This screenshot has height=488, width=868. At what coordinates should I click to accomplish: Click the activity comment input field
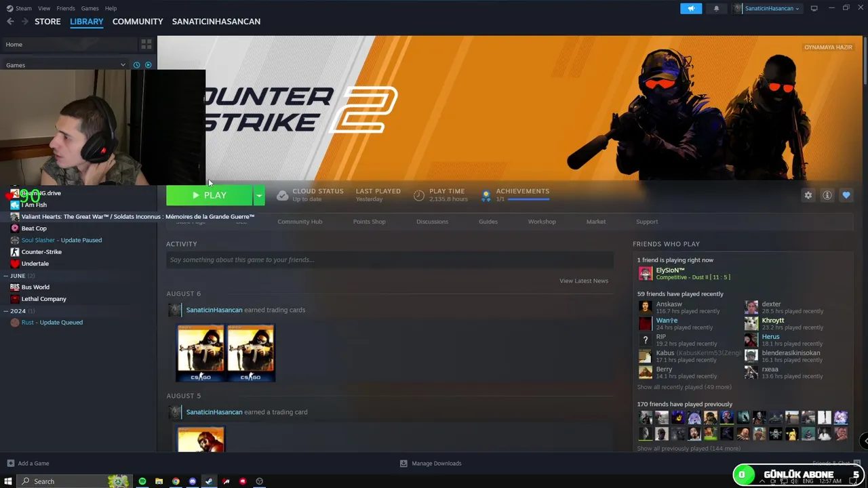click(390, 260)
